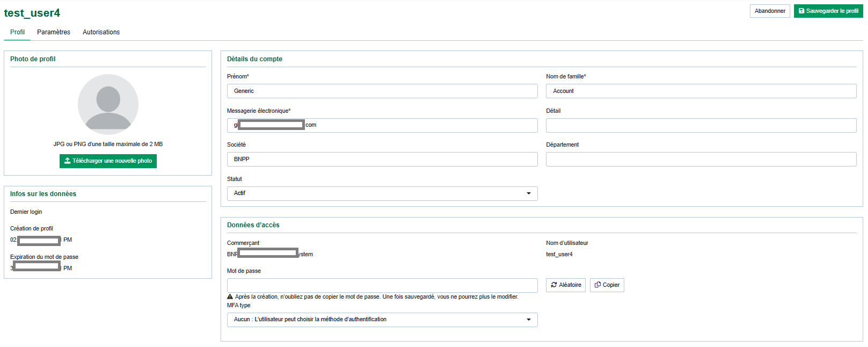Click the refresh icon in the Aléatoire button
The height and width of the screenshot is (347, 868).
(554, 285)
